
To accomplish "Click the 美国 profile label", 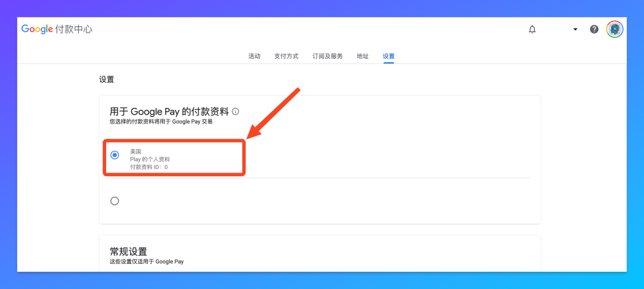I will [x=135, y=152].
